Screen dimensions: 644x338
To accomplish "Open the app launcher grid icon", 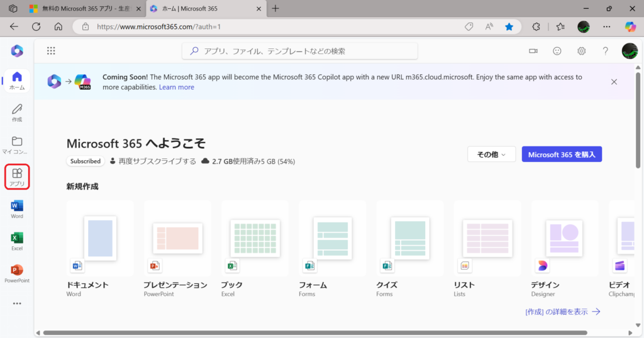I will pyautogui.click(x=51, y=51).
